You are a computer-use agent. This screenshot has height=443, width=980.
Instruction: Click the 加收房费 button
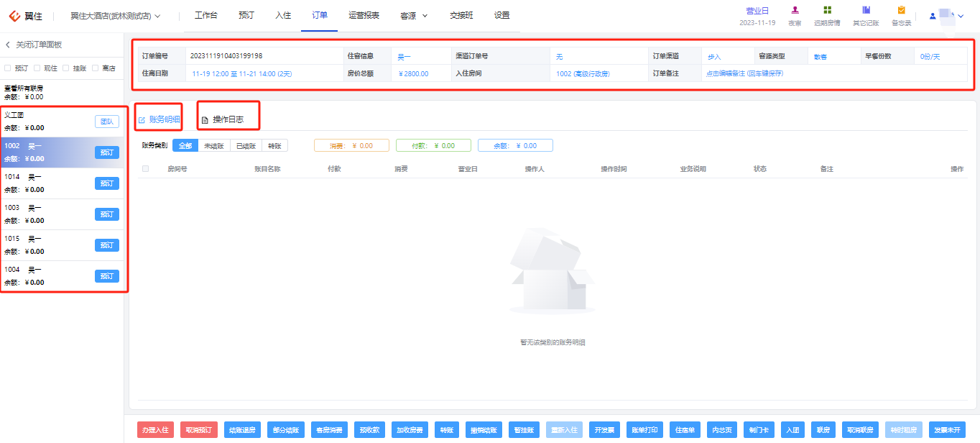[410, 430]
